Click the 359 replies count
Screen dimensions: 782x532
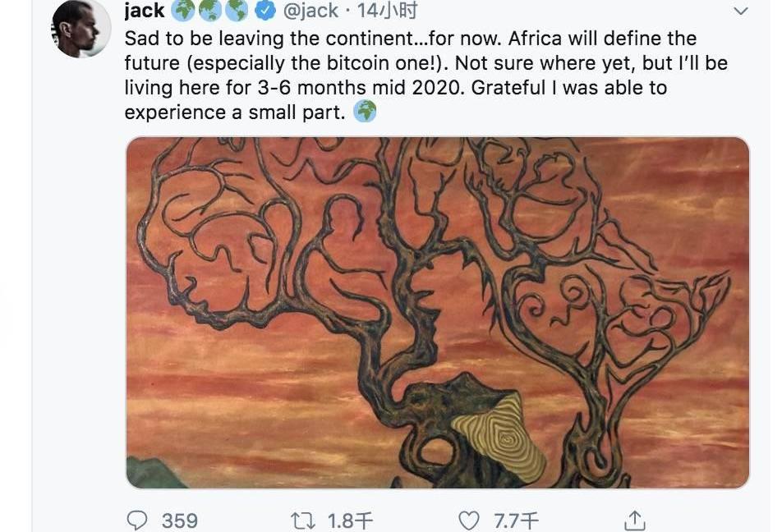pos(179,520)
